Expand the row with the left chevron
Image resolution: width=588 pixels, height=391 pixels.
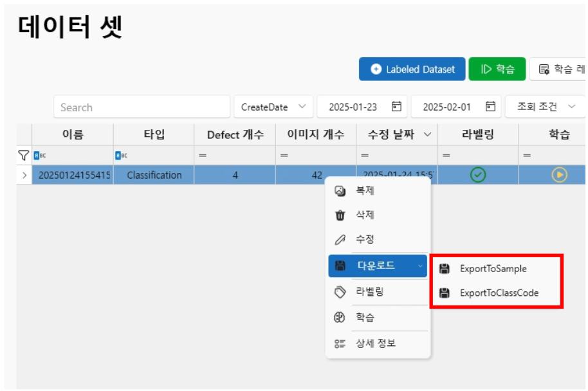click(24, 175)
